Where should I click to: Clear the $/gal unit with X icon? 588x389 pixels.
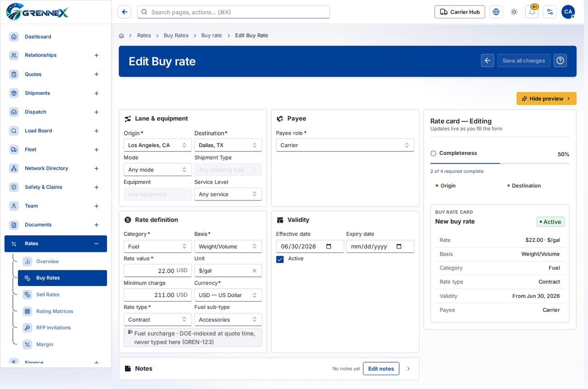point(254,271)
